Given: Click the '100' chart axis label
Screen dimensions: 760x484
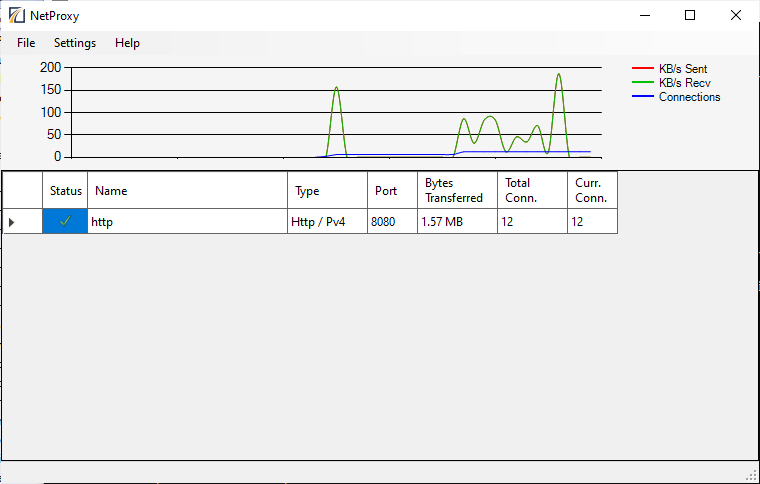Looking at the screenshot, I should 51,112.
